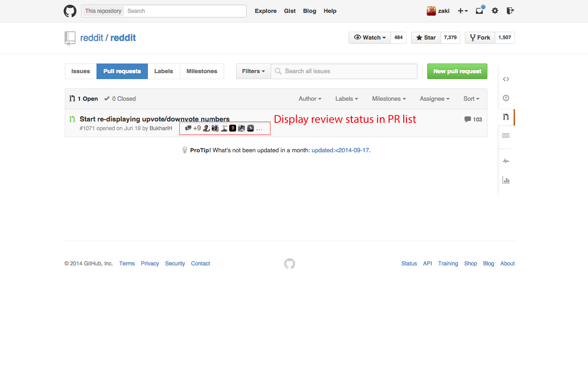Click the +9 review comments icon
Image resolution: width=588 pixels, height=368 pixels.
pyautogui.click(x=188, y=128)
